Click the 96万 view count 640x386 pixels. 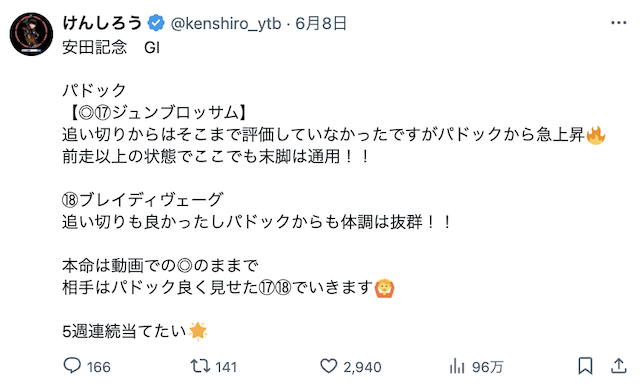pyautogui.click(x=487, y=367)
